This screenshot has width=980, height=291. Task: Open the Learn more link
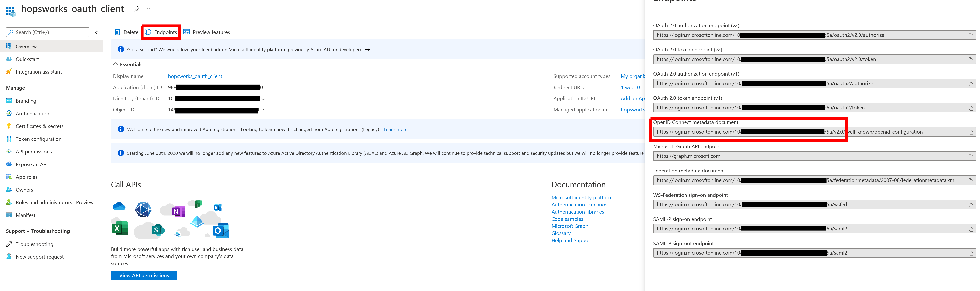395,129
